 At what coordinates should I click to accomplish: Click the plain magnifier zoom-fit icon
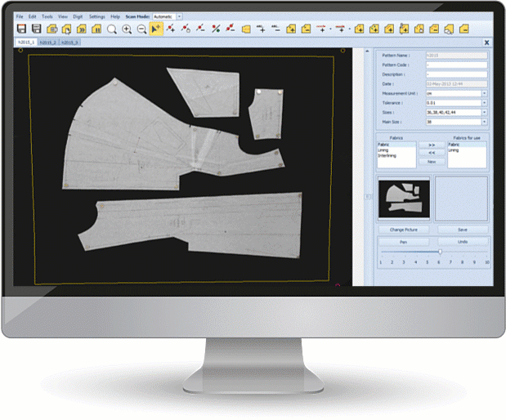(x=112, y=29)
